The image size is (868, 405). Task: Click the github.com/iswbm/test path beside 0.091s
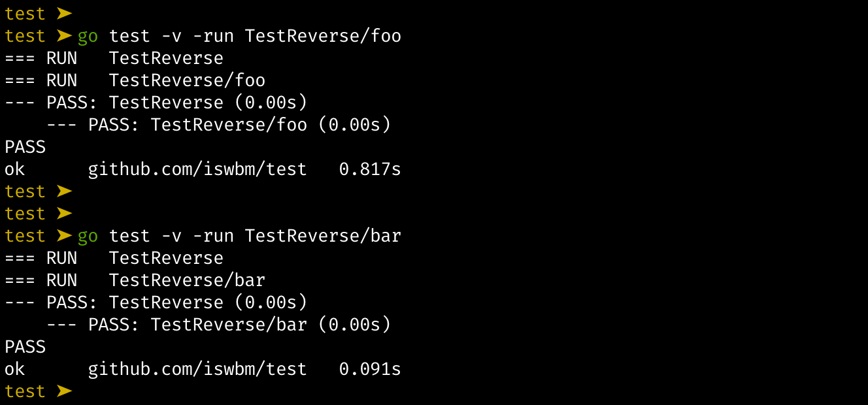pos(197,369)
